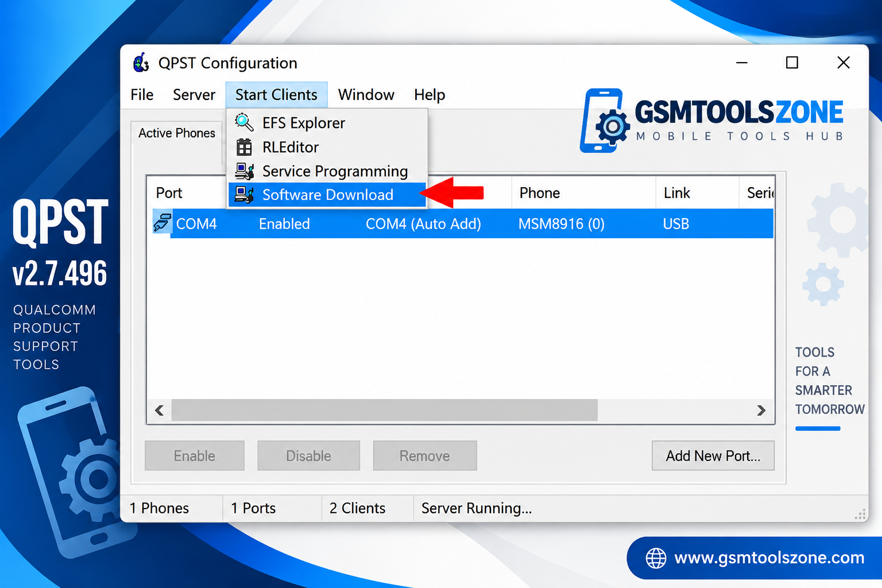882x588 pixels.
Task: Click the MSM8916 (0) phone cell
Action: (562, 224)
